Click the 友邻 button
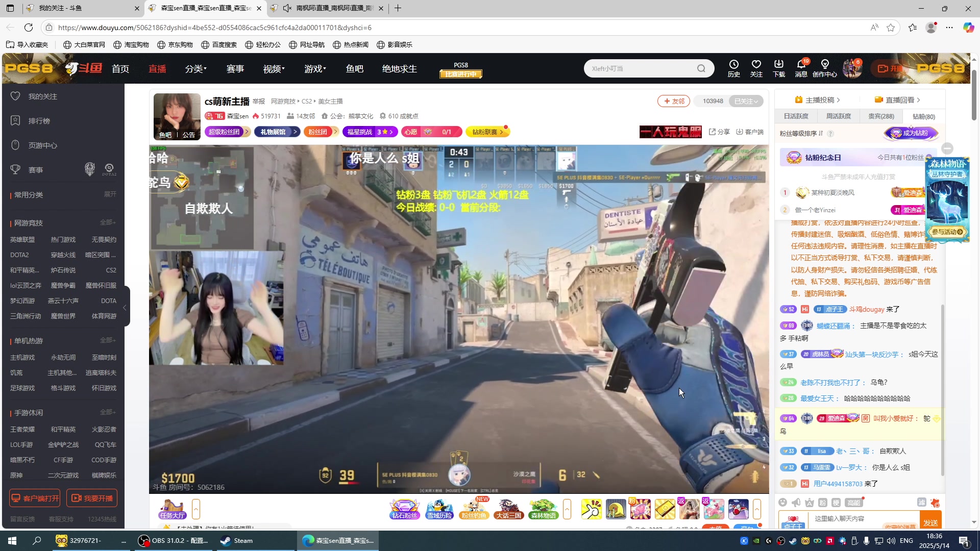Screen dimensions: 980x551 point(674,101)
